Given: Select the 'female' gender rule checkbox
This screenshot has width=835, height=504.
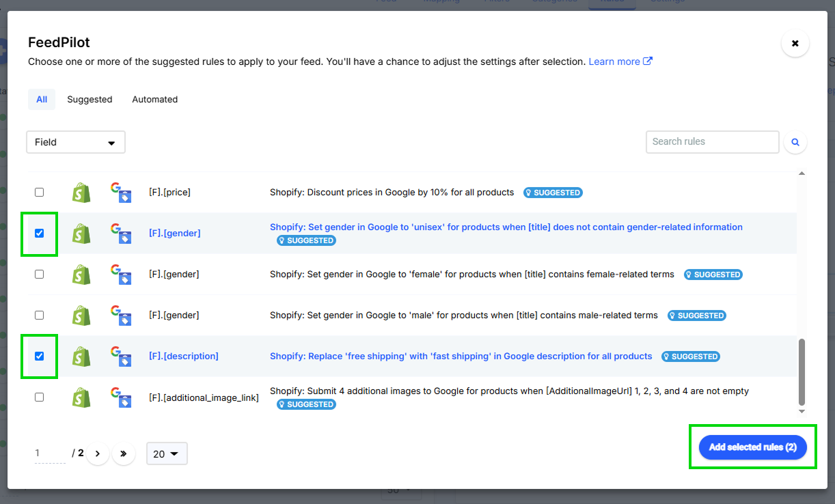Looking at the screenshot, I should pyautogui.click(x=39, y=275).
